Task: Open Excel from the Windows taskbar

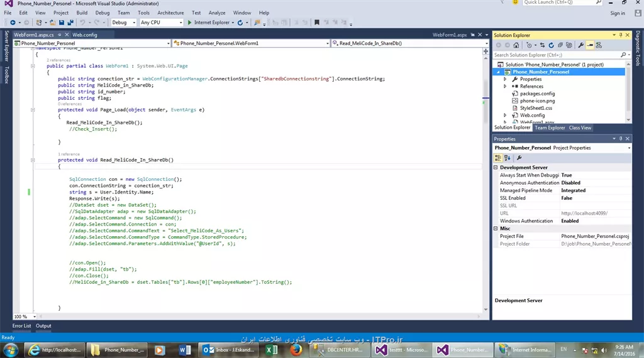Action: pyautogui.click(x=271, y=350)
